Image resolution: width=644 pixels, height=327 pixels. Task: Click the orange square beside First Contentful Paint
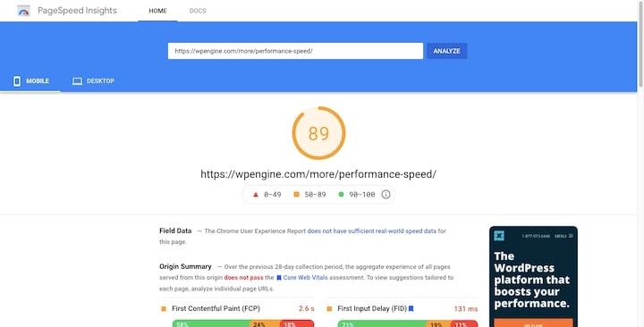(x=164, y=308)
